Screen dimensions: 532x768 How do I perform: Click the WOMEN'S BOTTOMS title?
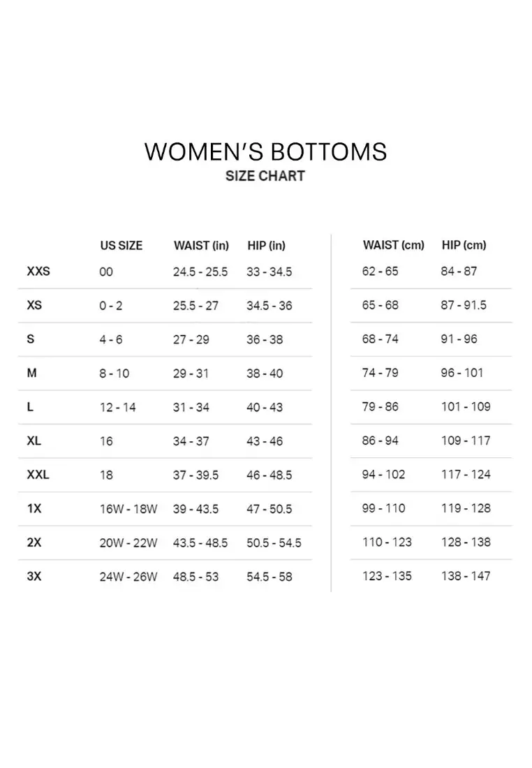265,152
